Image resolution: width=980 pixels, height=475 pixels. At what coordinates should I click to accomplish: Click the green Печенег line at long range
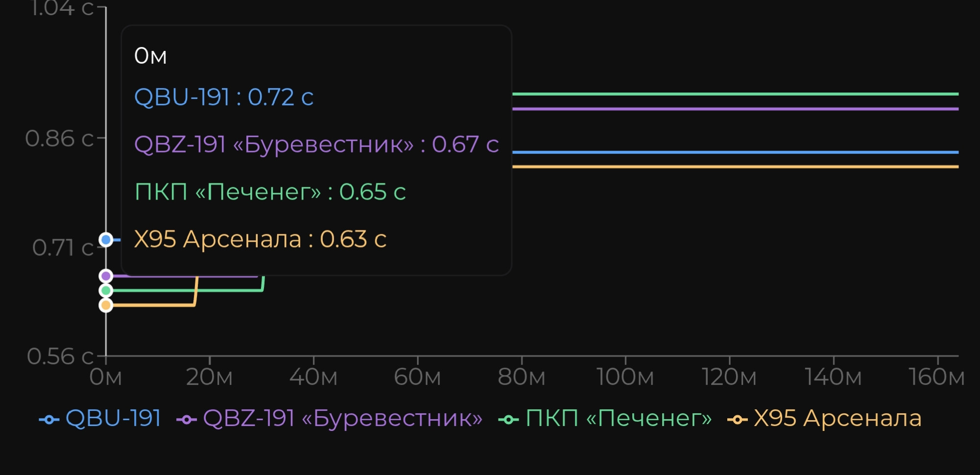735,94
